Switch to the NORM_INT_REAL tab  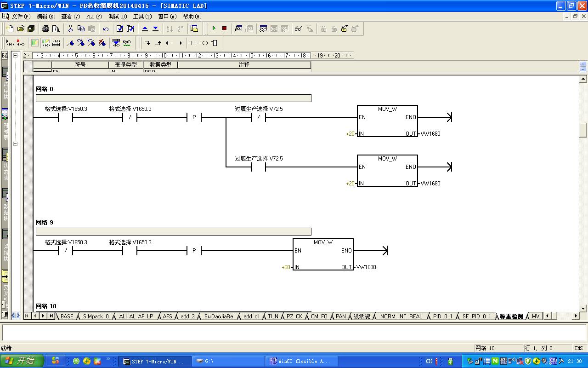pos(401,316)
